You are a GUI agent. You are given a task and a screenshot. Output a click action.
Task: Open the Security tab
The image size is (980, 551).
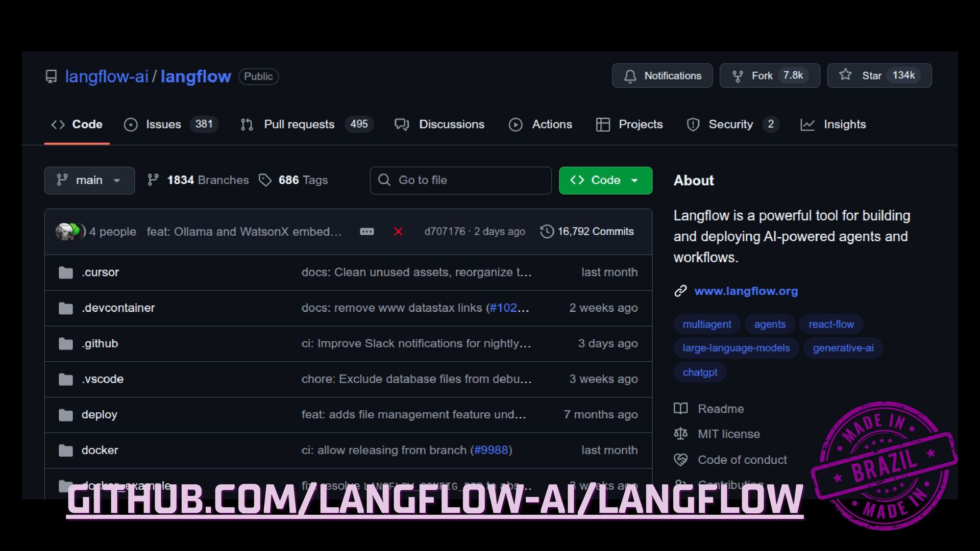click(730, 124)
